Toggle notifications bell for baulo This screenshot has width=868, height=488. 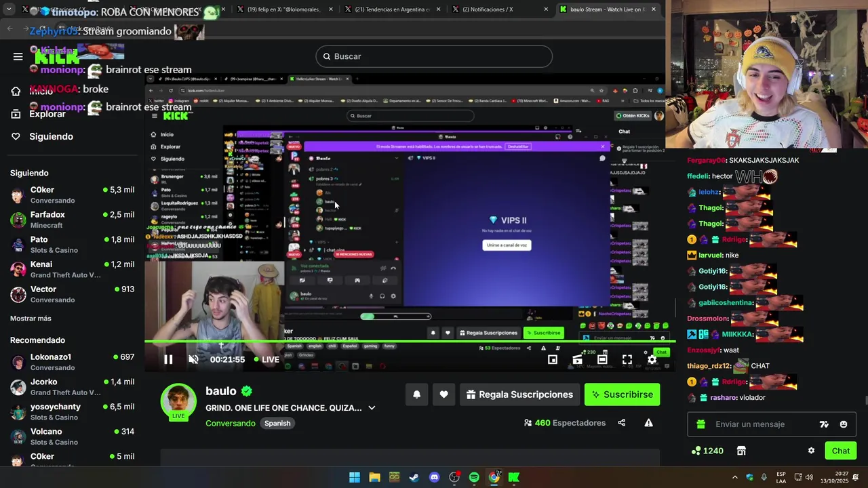tap(417, 394)
